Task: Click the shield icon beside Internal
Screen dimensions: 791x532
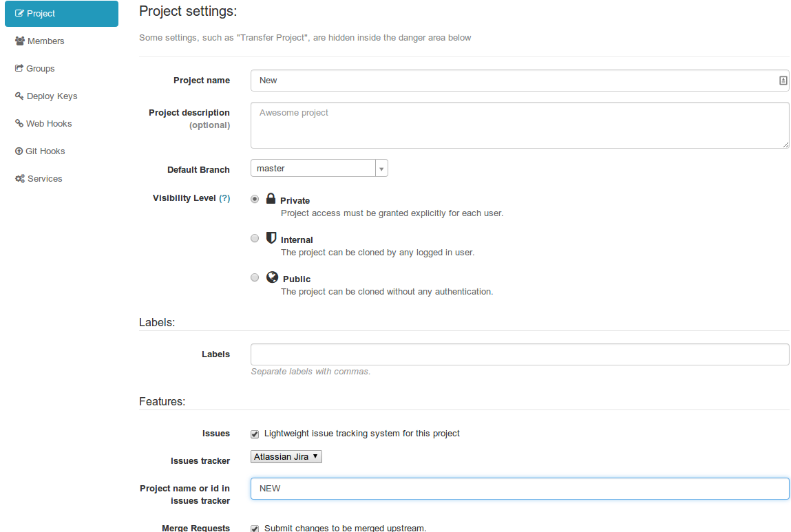Action: click(x=271, y=237)
